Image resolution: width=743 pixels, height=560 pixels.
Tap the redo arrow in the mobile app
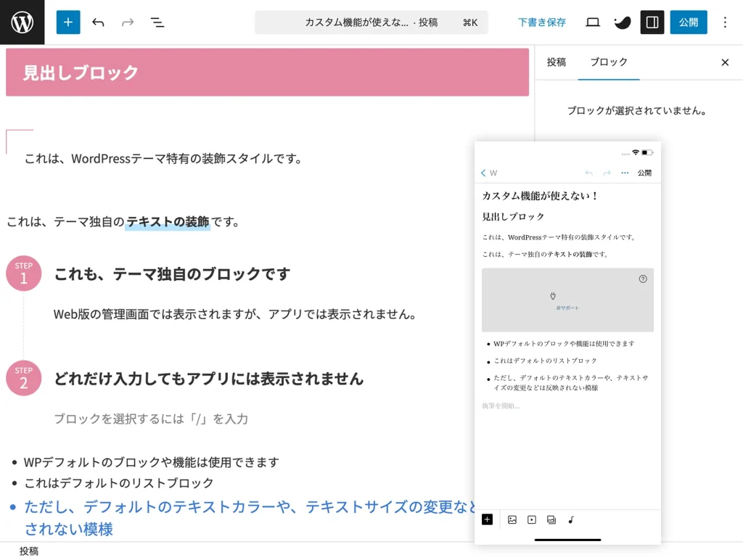tap(607, 173)
